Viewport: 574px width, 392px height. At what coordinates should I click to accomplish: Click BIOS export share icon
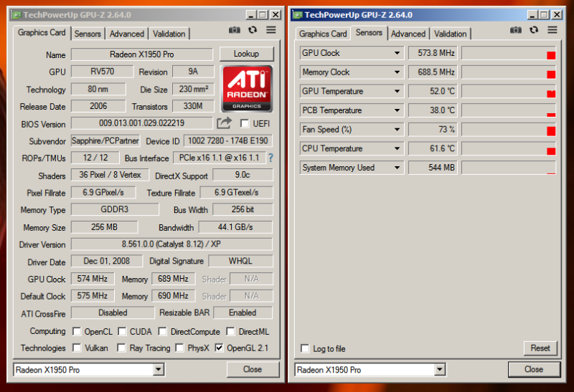click(224, 123)
